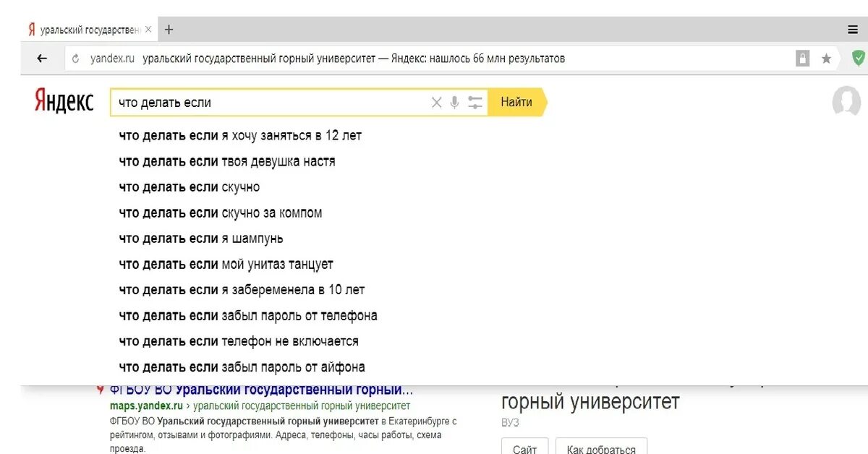Choose suggestion "забыл пароль от телефона"
This screenshot has width=868, height=454.
248,316
